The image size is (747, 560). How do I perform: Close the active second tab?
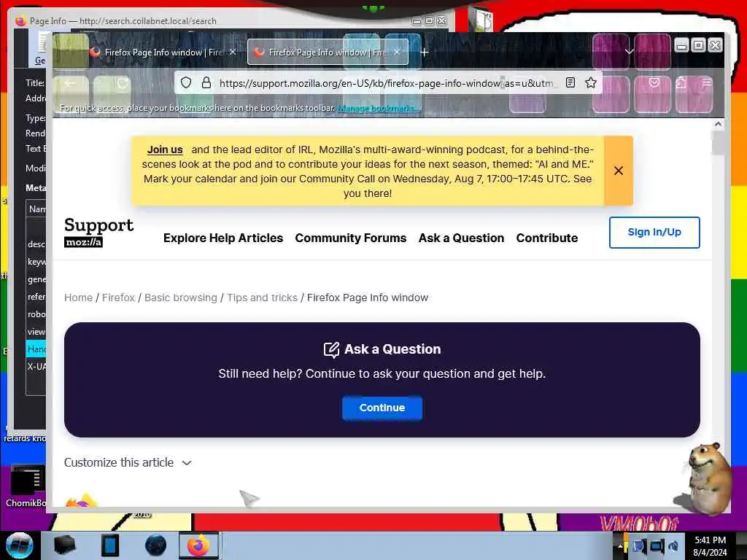(396, 52)
